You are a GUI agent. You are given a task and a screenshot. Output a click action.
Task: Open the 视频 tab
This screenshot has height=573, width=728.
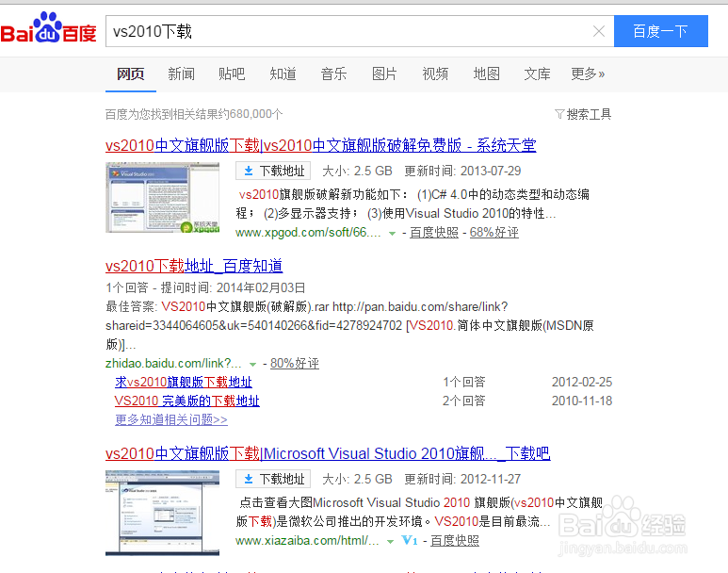435,74
